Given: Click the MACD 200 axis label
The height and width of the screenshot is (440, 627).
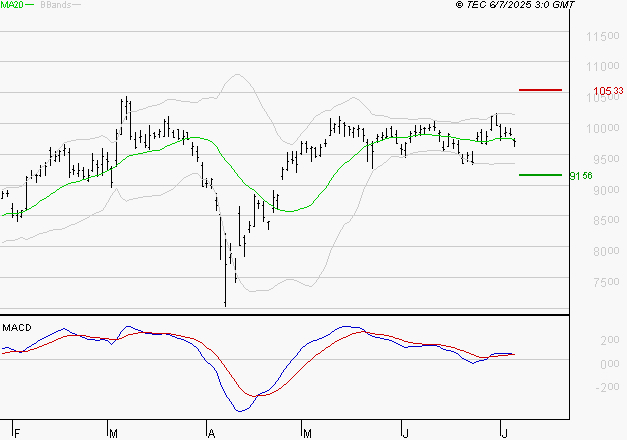Looking at the screenshot, I should coord(610,340).
